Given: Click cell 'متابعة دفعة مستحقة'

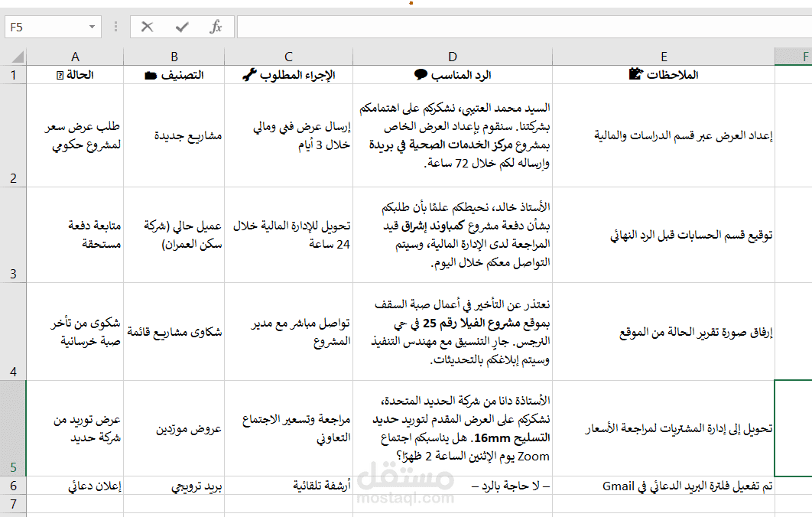Looking at the screenshot, I should click(x=75, y=235).
